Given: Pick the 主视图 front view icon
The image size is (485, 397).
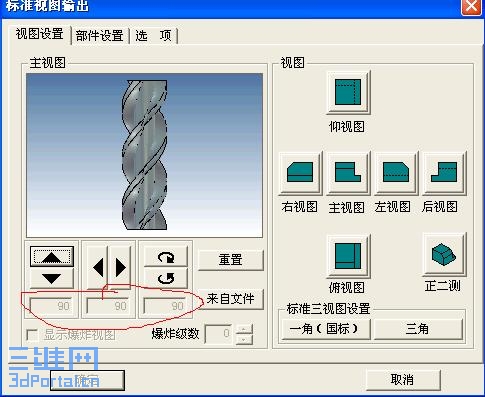Looking at the screenshot, I should [348, 172].
